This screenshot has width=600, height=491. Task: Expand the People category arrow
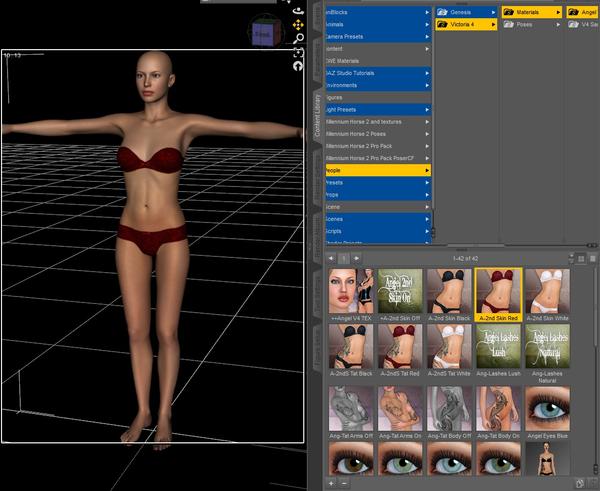point(427,170)
